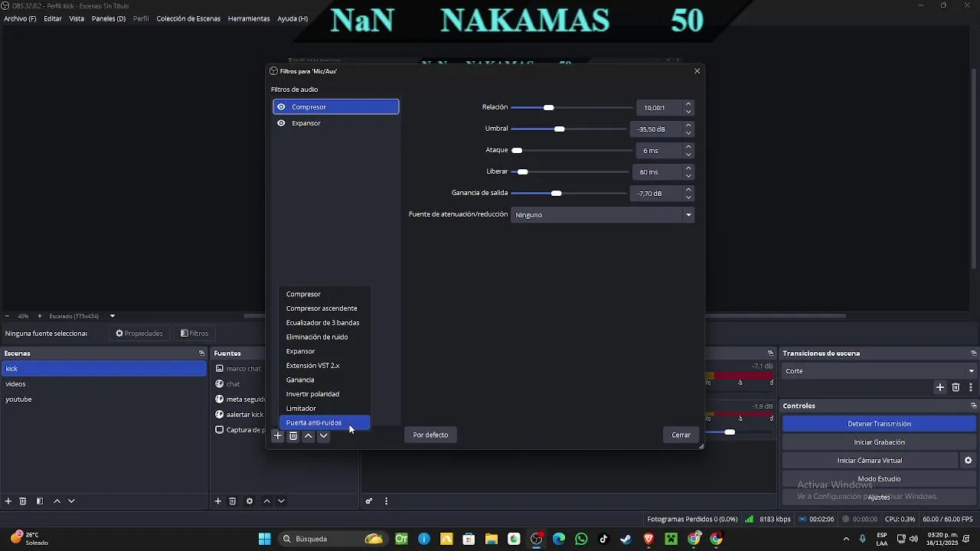Add a source with Fuentes plus icon
Image resolution: width=980 pixels, height=551 pixels.
click(x=217, y=501)
